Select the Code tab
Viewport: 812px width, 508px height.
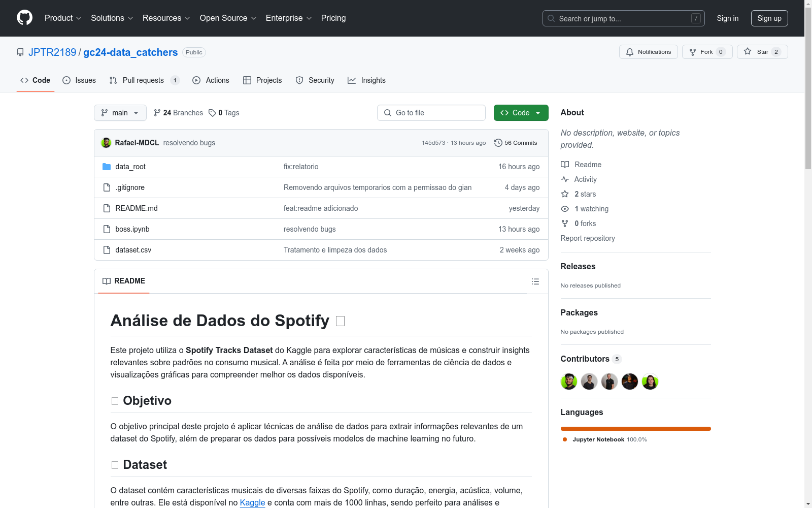(35, 80)
